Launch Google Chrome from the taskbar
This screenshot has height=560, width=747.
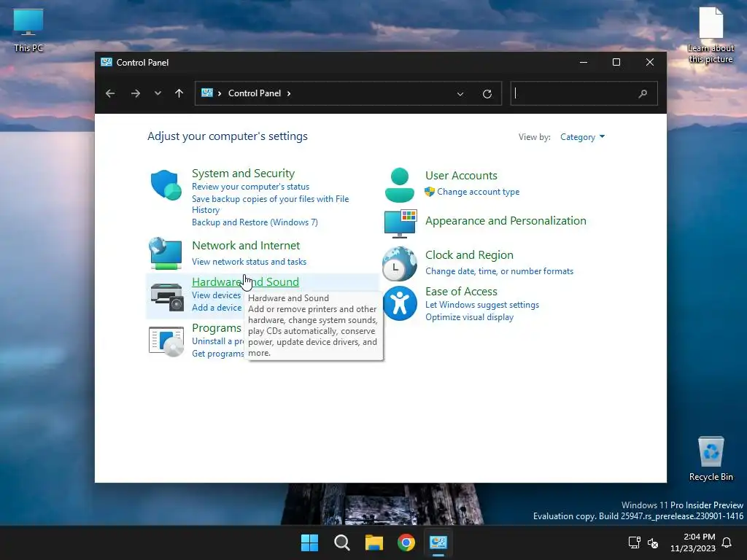click(x=406, y=542)
